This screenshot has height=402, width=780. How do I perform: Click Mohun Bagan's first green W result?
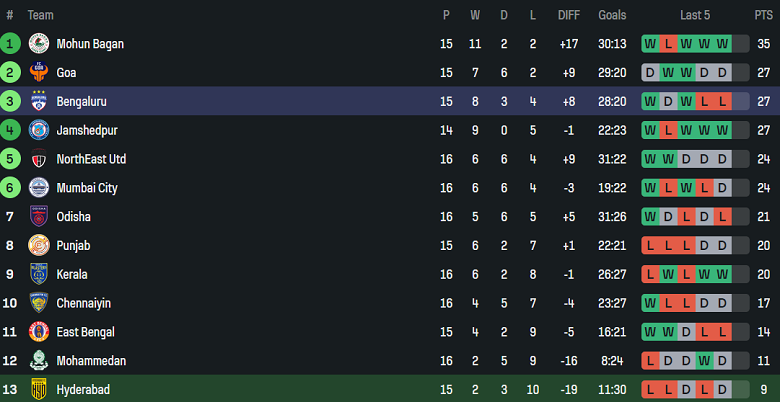(x=650, y=44)
